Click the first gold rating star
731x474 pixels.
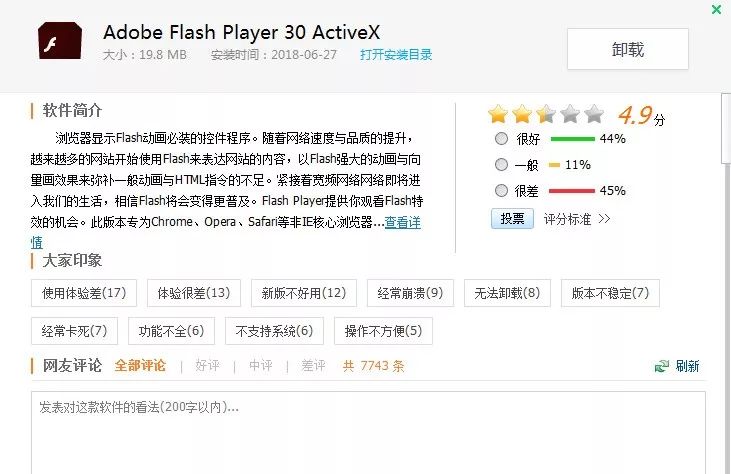pyautogui.click(x=497, y=114)
